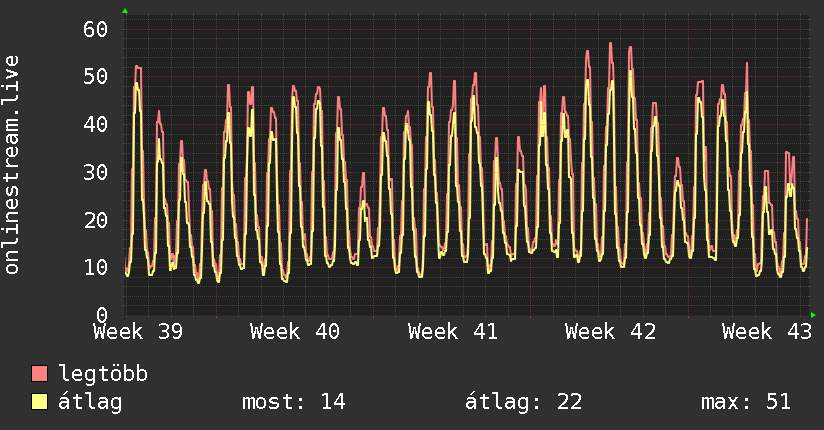Click the Week 39 axis label
The image size is (824, 430).
138,332
